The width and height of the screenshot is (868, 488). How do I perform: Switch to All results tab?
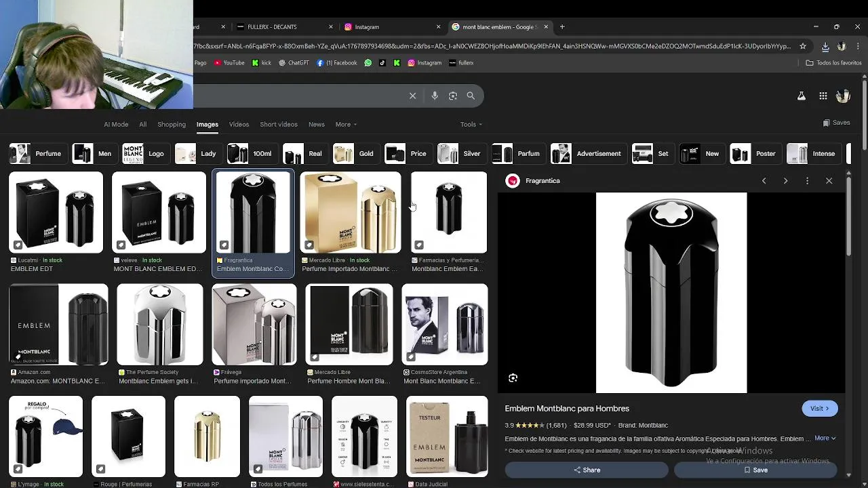[x=142, y=124]
